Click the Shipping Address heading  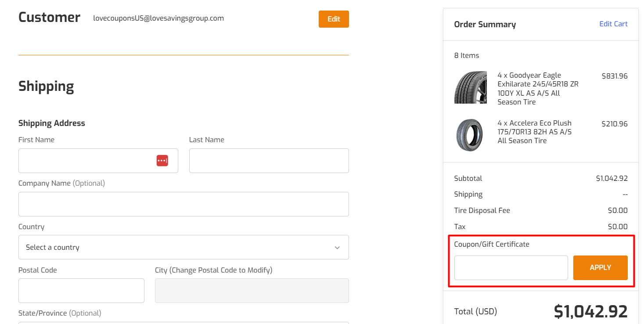point(52,123)
